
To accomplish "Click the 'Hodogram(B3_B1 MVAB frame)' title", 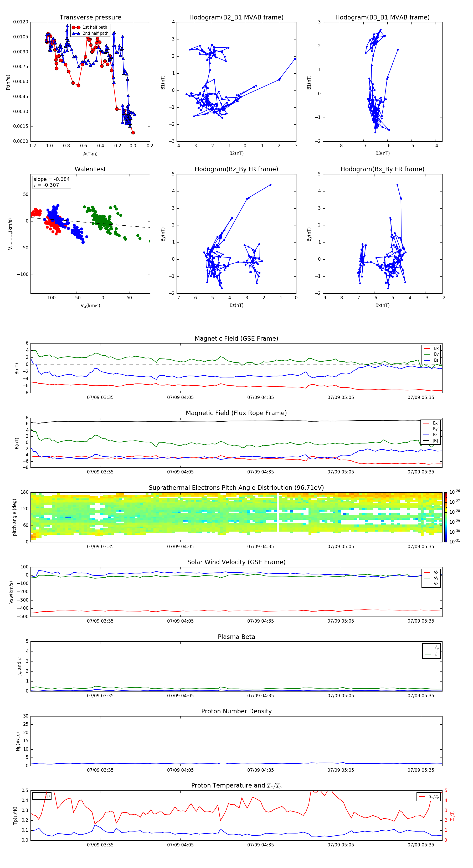I will point(382,17).
